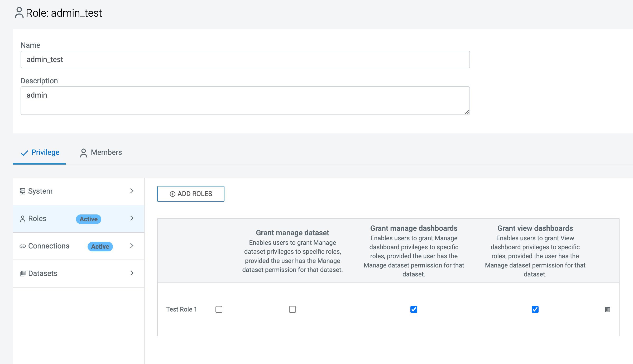The height and width of the screenshot is (364, 633).
Task: Click the Connections link icon in sidebar
Action: point(23,246)
